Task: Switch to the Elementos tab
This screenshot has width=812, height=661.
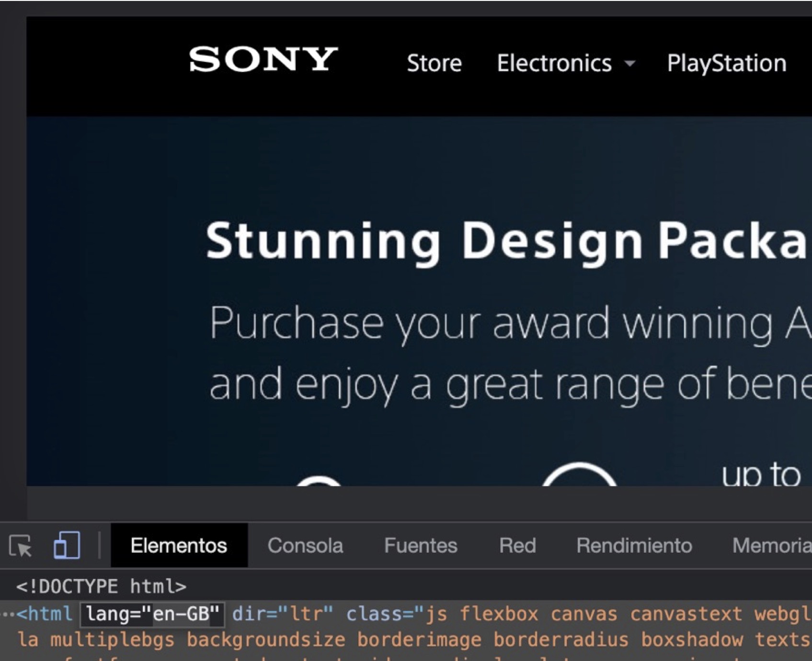Action: pyautogui.click(x=179, y=545)
